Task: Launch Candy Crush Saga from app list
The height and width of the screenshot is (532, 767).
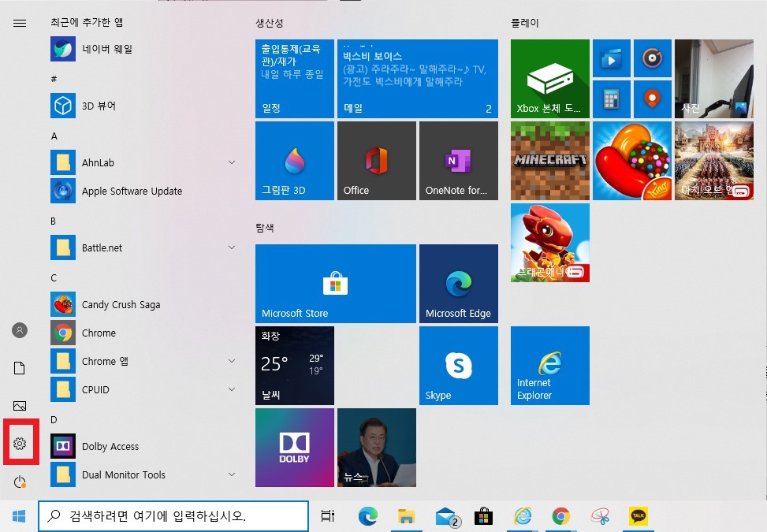Action: (143, 304)
